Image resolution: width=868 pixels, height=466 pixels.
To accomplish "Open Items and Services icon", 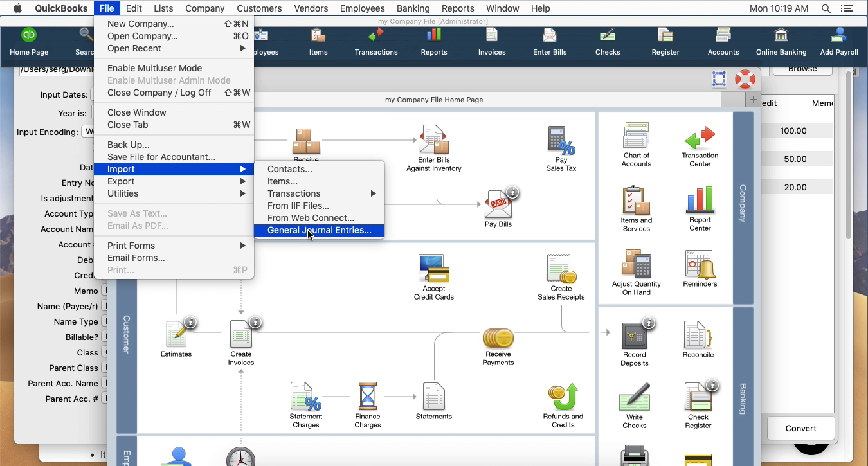I will point(636,201).
